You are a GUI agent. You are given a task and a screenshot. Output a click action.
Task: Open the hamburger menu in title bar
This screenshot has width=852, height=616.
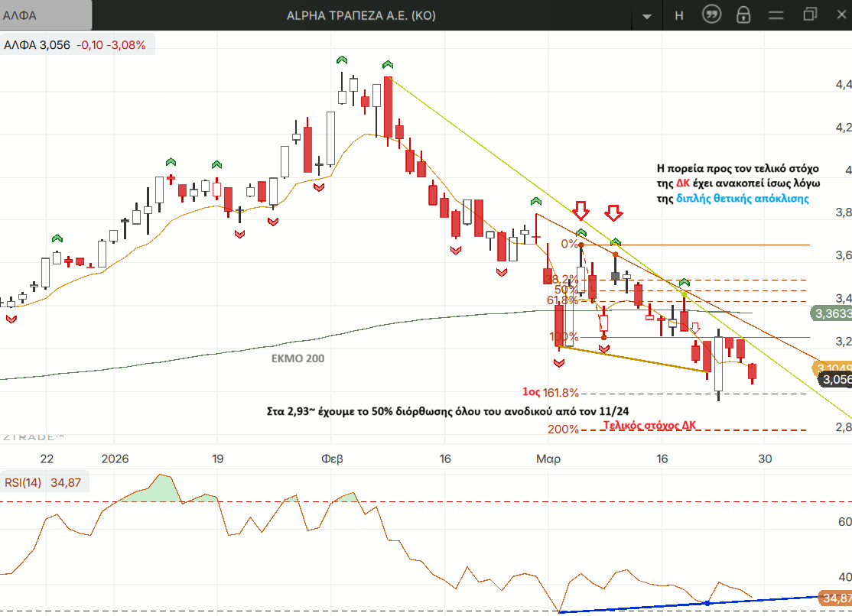point(776,15)
